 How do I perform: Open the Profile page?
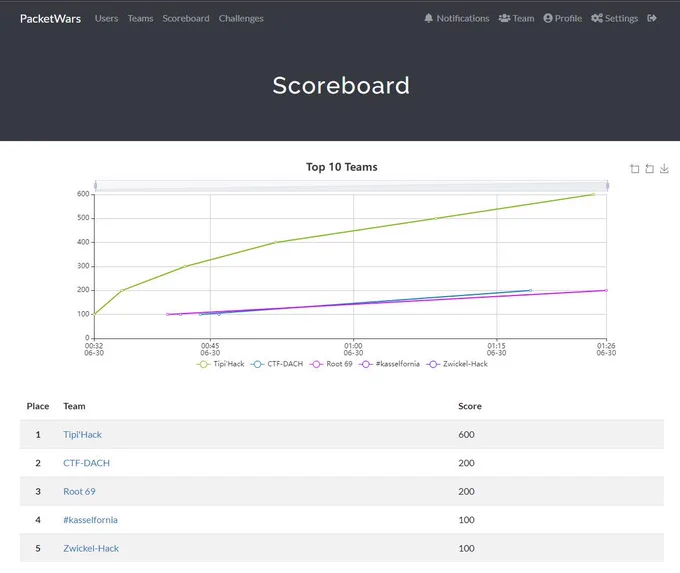[x=562, y=18]
